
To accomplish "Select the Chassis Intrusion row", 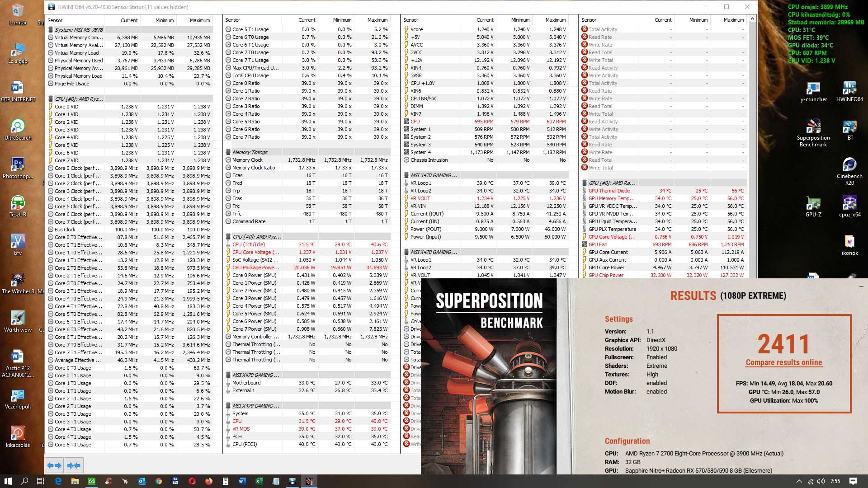I will 485,160.
